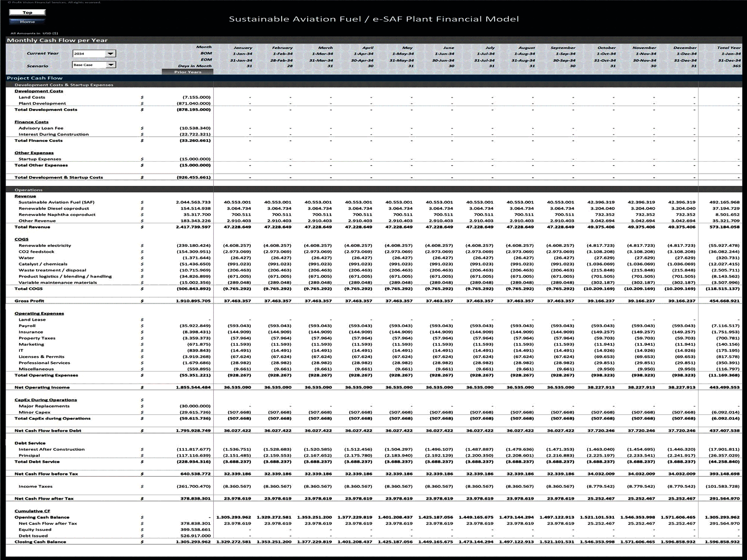
Task: Select the December month column header
Action: pos(685,47)
